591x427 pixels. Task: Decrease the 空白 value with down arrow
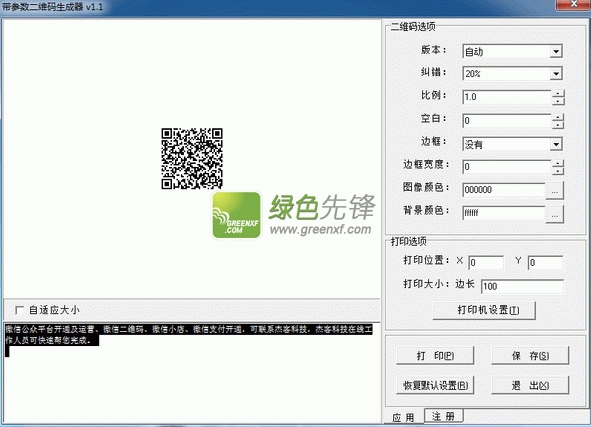pos(558,125)
